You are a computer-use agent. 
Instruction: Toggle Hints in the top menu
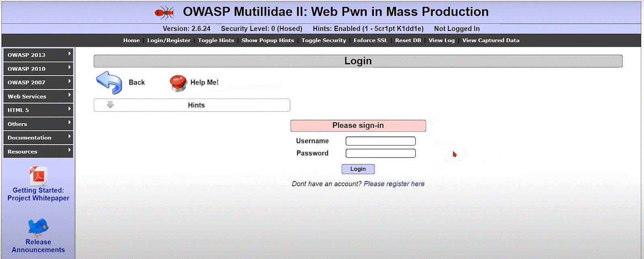[x=216, y=40]
